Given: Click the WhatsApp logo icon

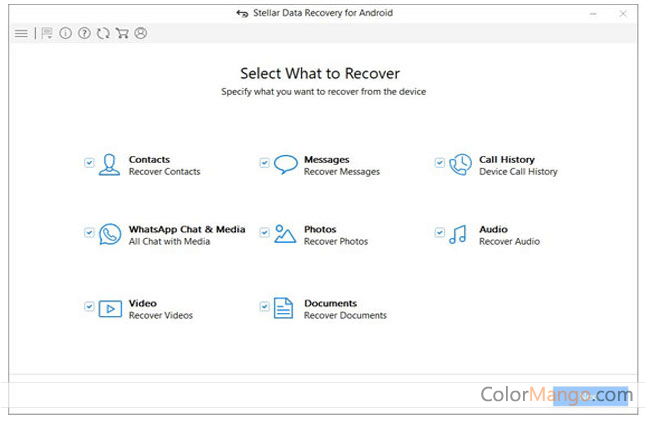Looking at the screenshot, I should pos(110,234).
